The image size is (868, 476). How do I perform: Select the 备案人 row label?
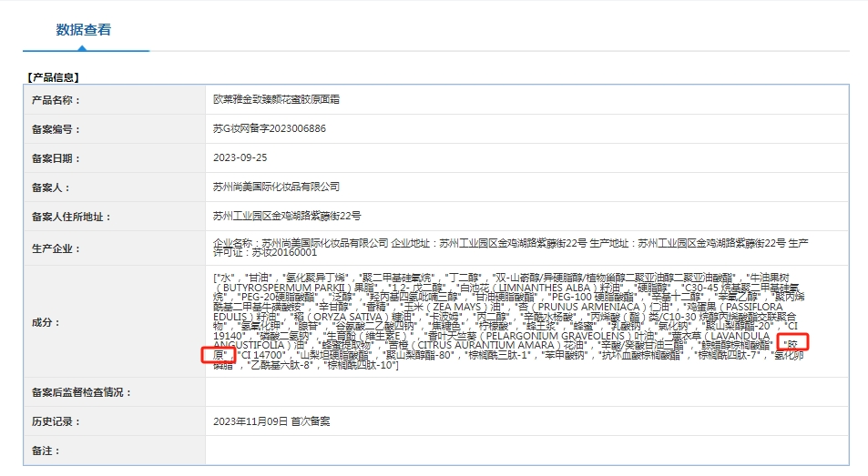tap(51, 187)
